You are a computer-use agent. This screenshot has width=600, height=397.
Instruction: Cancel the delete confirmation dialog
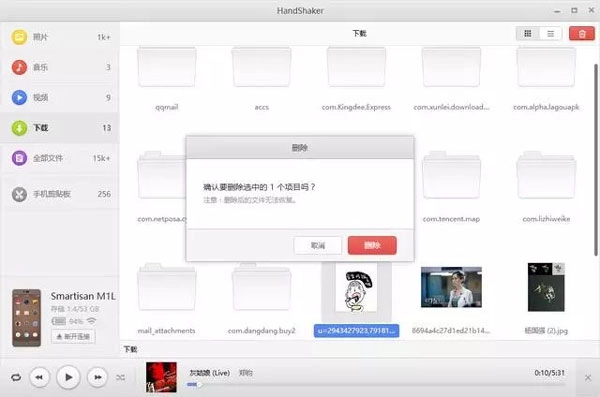(x=318, y=245)
